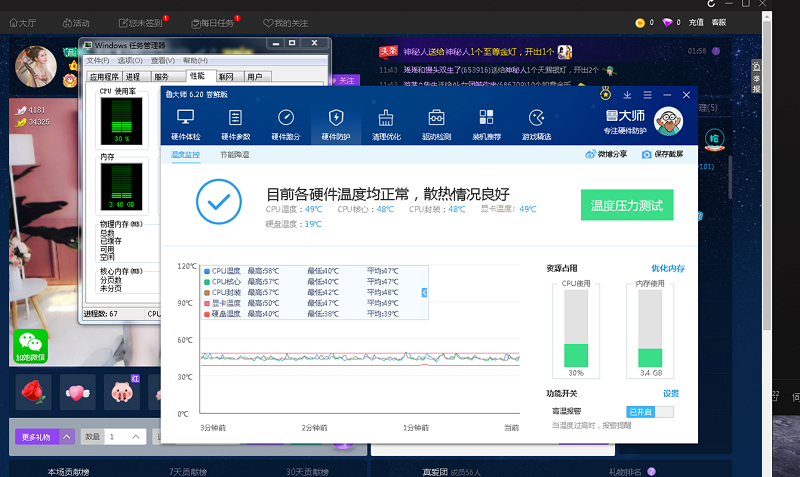Go to 大厅 home in the live app
Screen dimensions: 800x477
pos(23,23)
